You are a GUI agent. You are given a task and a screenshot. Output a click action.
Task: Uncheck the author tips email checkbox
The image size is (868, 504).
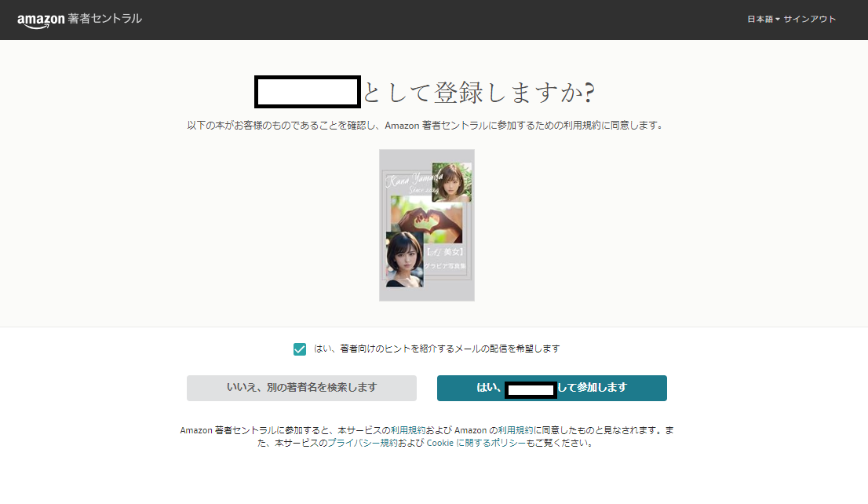(300, 349)
